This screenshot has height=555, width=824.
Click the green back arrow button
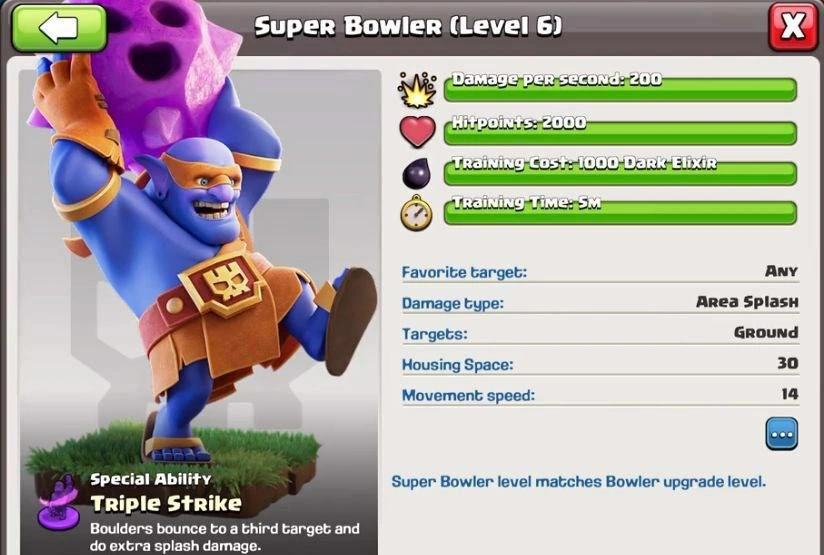[x=59, y=28]
